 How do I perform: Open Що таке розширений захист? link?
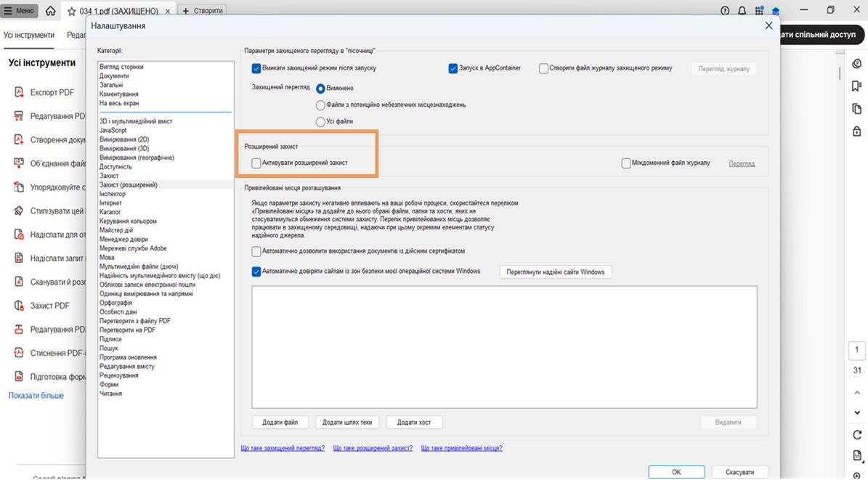[x=373, y=449]
